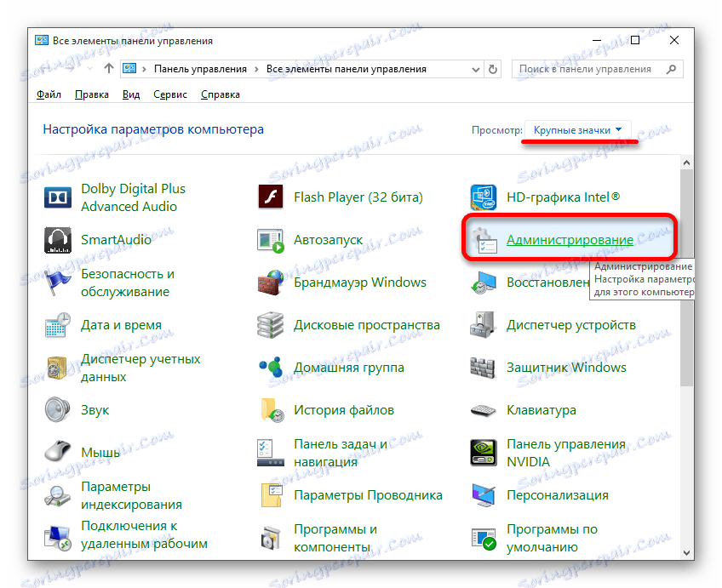This screenshot has height=588, width=722.
Task: Open the Панель управления NVIDIA icon
Action: [484, 453]
